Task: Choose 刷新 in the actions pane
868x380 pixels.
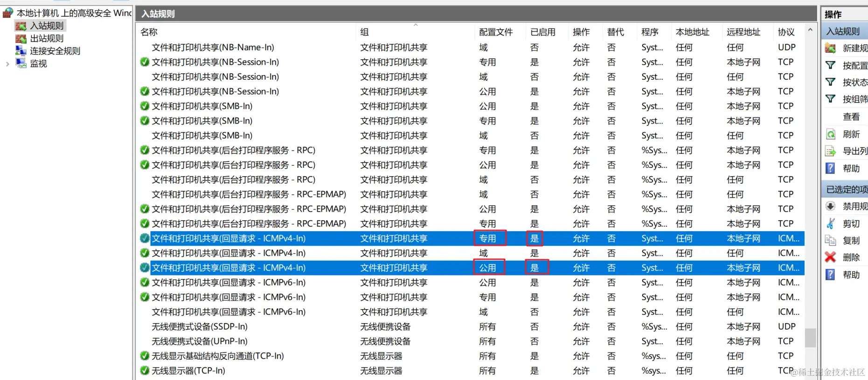Action: pos(851,134)
